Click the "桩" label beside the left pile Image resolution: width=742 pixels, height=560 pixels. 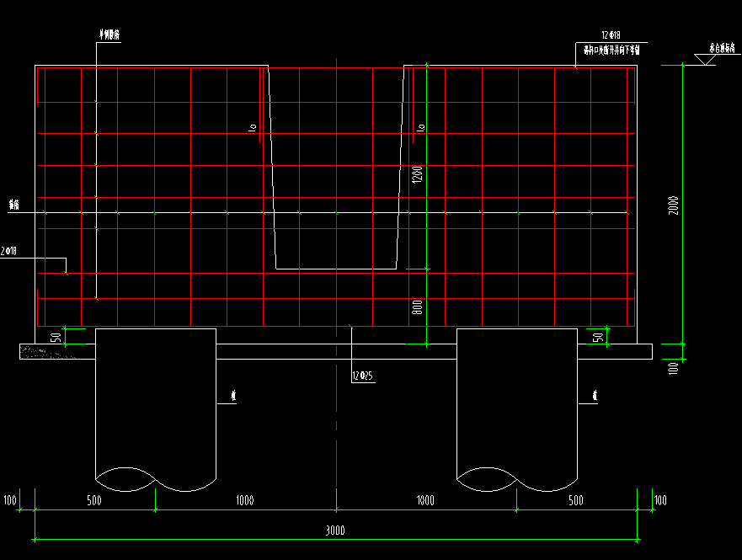233,396
